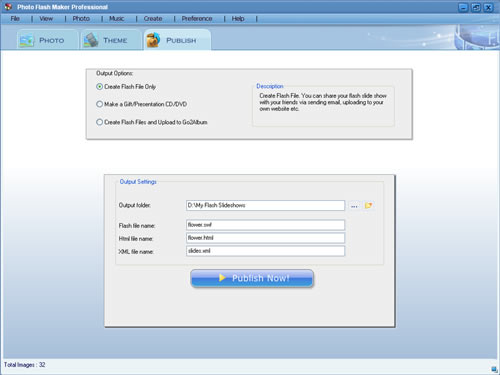Image resolution: width=500 pixels, height=375 pixels.
Task: Click the app logo in title bar
Action: [8, 7]
